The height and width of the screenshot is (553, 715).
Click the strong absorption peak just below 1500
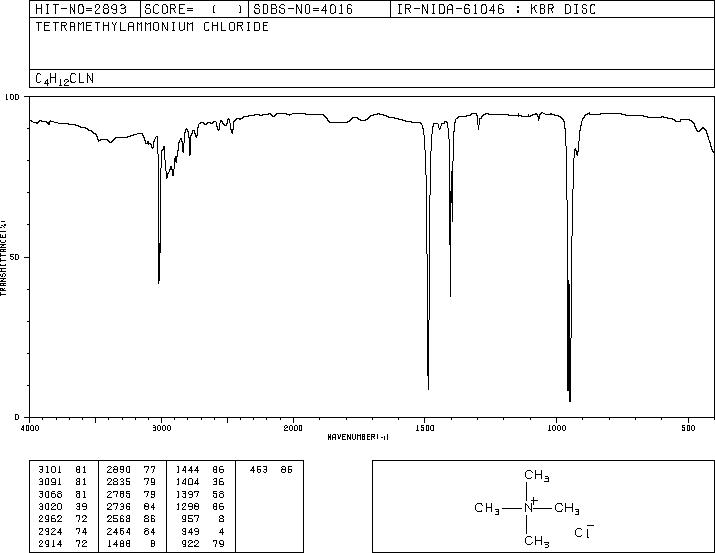point(428,389)
